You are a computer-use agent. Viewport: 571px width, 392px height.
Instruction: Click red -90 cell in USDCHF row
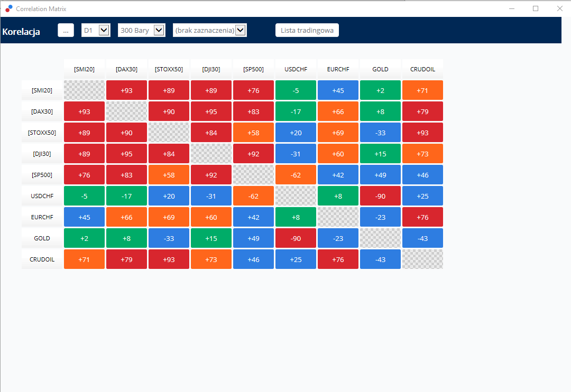pos(380,196)
